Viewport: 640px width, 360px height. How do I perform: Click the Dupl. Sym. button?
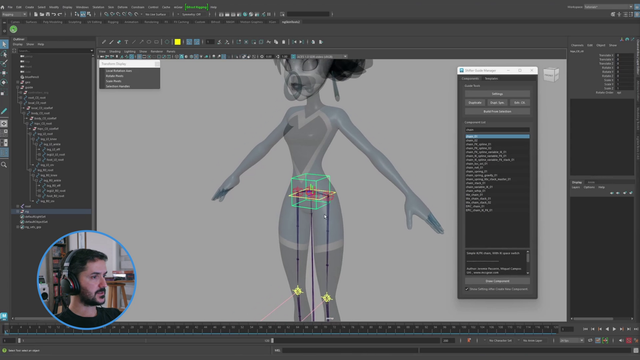(x=497, y=102)
